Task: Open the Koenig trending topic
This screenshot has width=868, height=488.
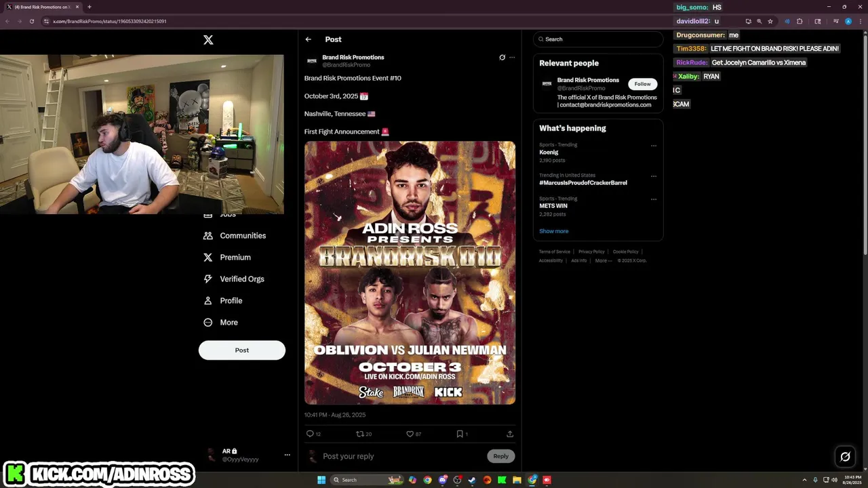Action: tap(549, 152)
